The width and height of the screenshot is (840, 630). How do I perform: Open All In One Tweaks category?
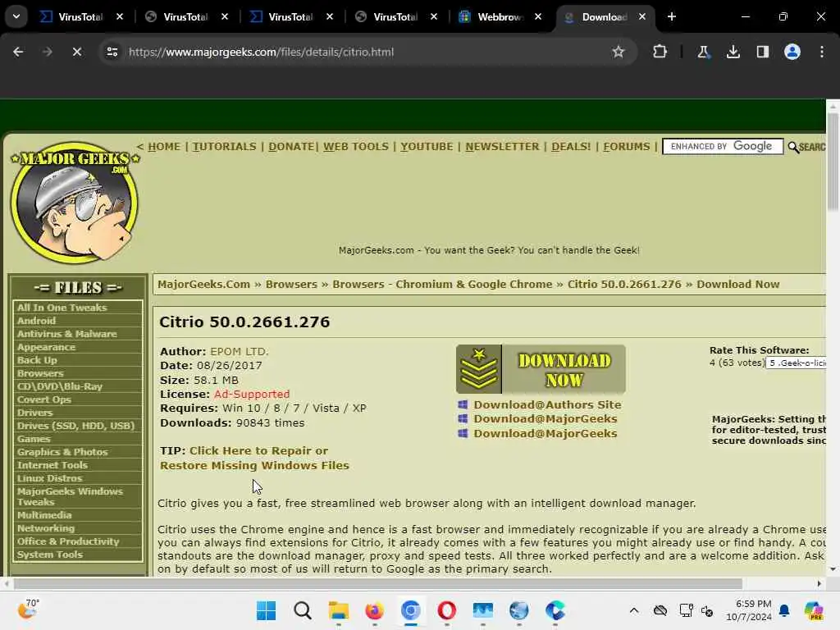pyautogui.click(x=62, y=308)
